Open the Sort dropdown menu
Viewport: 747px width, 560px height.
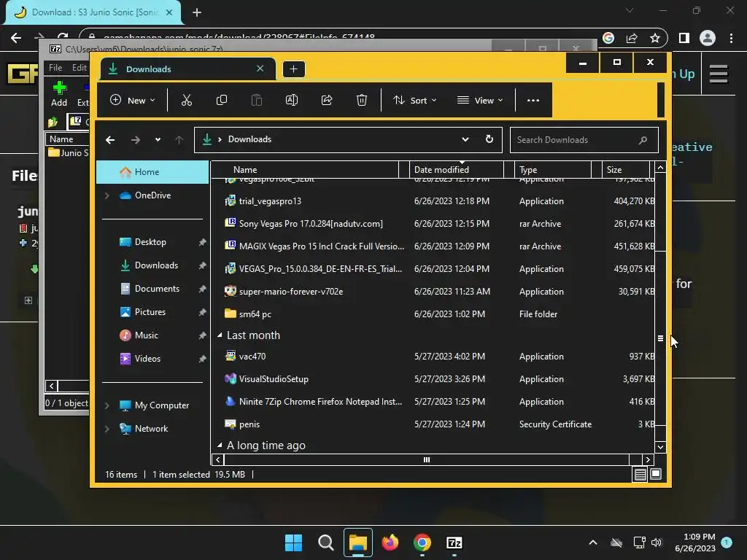pyautogui.click(x=414, y=100)
